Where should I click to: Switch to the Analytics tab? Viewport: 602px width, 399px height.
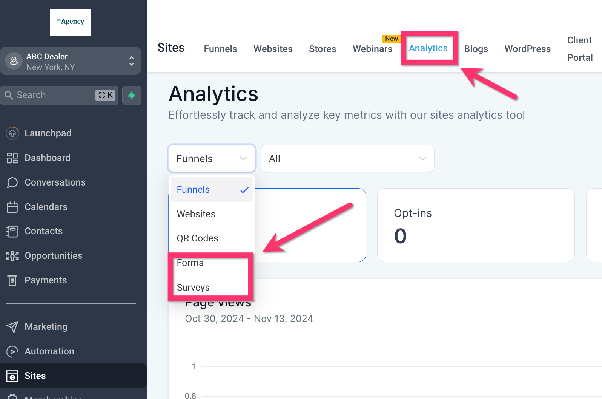point(428,48)
